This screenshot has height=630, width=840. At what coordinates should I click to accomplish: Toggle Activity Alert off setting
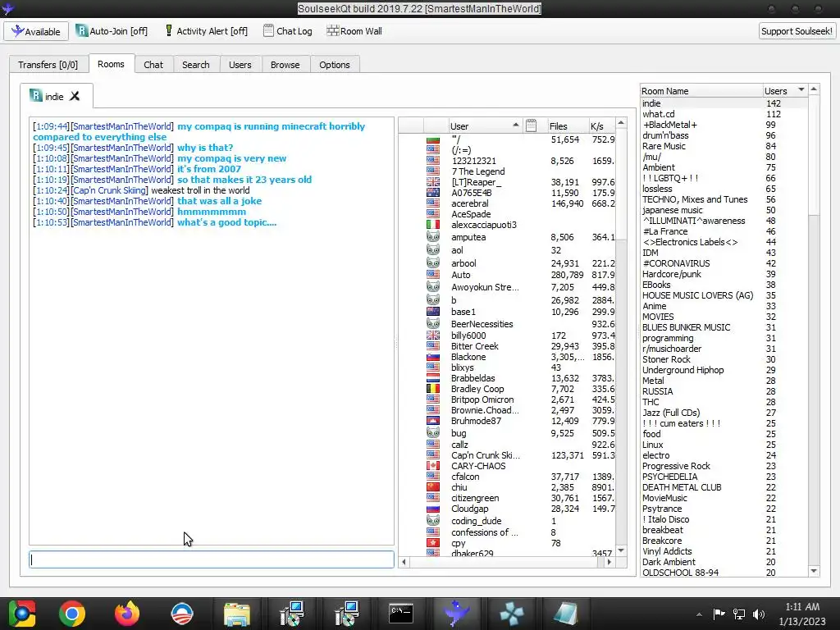(206, 31)
